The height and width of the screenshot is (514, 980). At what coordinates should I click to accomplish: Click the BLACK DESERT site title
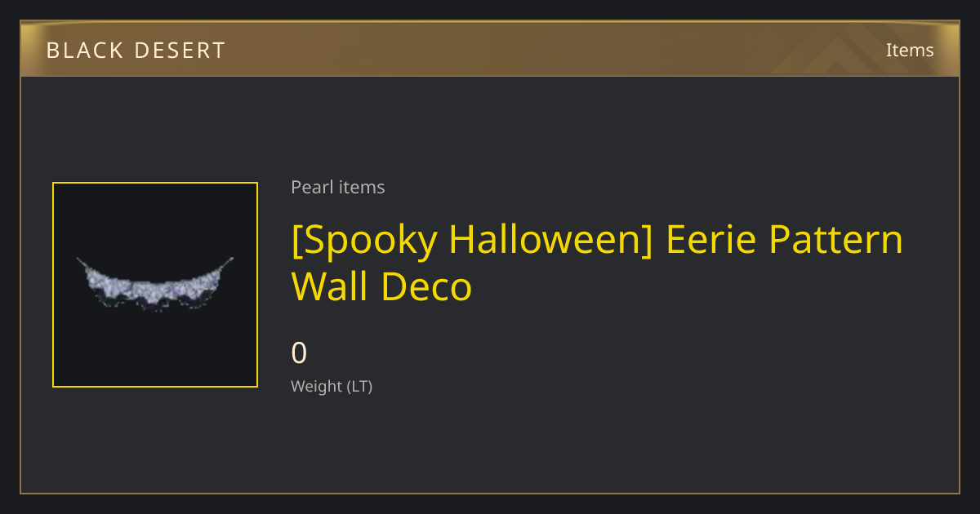tap(136, 51)
